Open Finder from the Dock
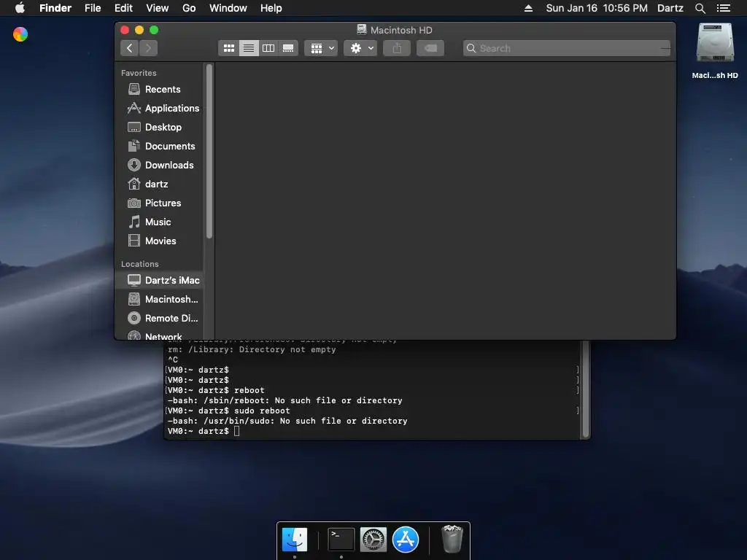 [295, 540]
